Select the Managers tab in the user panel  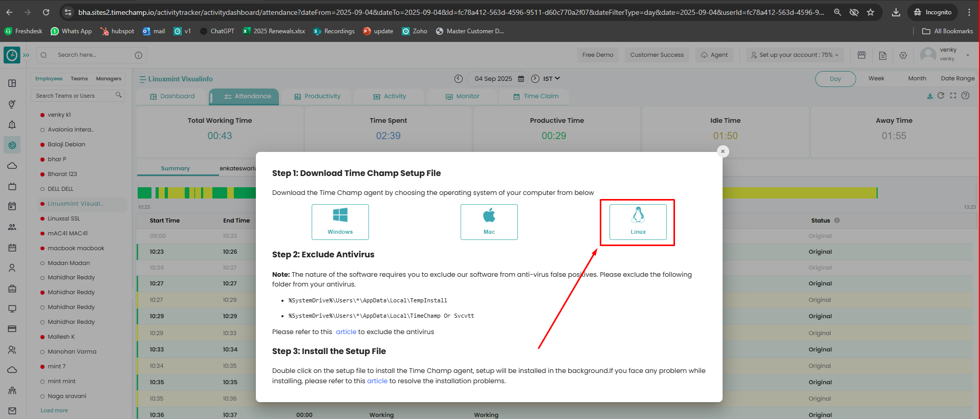[108, 79]
